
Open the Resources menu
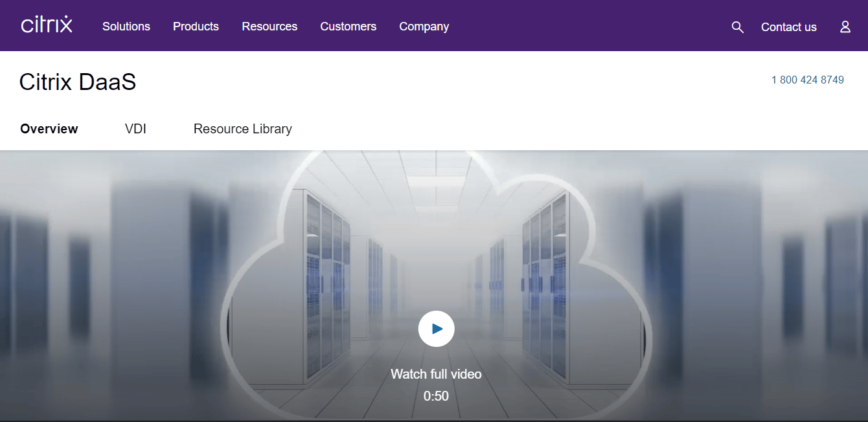click(269, 27)
